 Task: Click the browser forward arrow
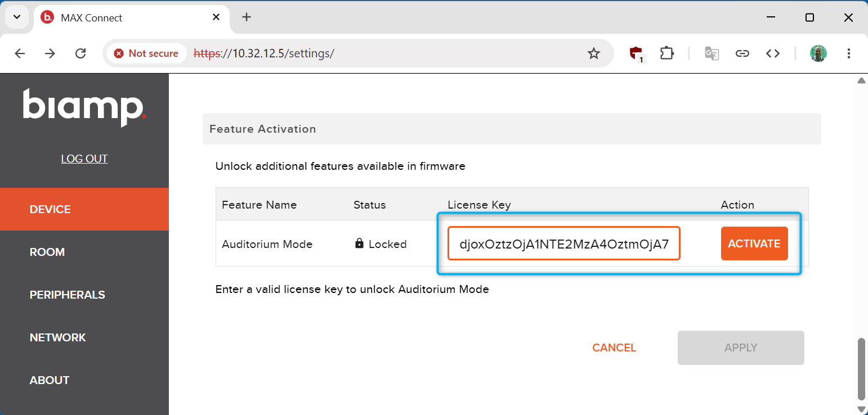tap(50, 53)
